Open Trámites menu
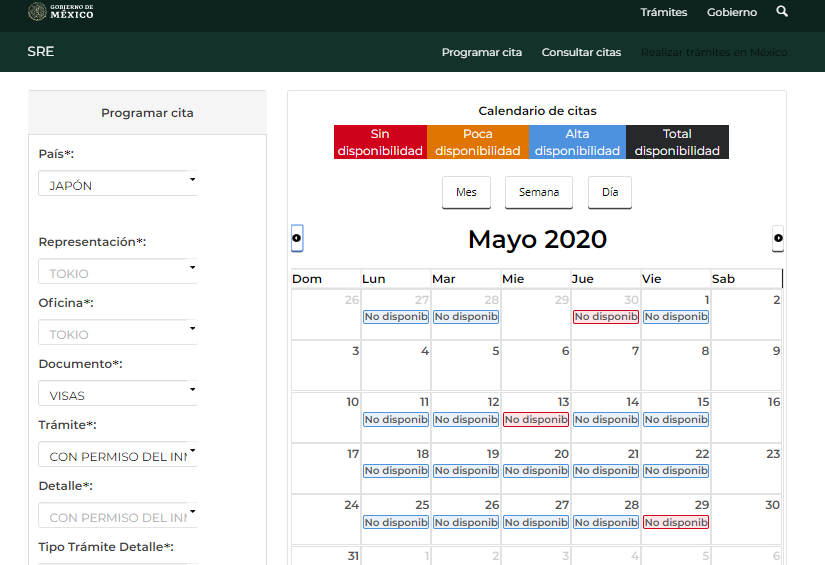 point(663,12)
